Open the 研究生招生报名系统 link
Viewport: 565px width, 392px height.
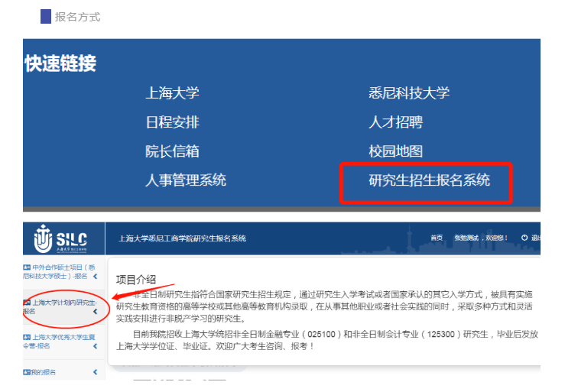coord(429,180)
